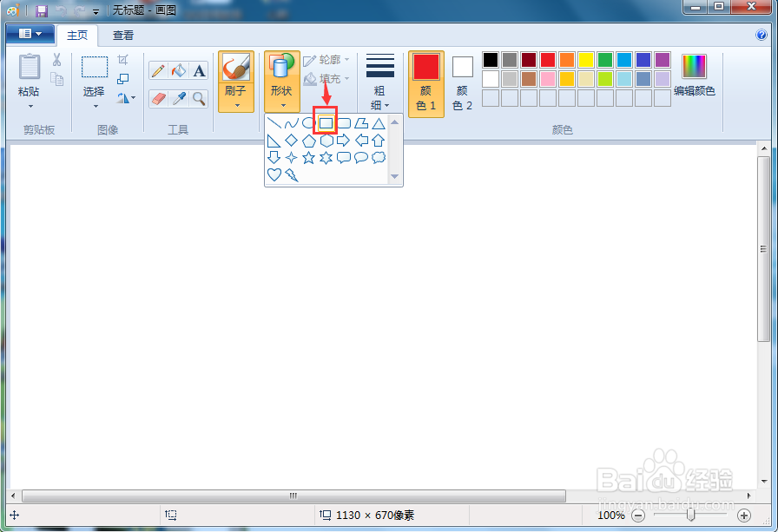Click the zoom in plus button

[x=744, y=516]
